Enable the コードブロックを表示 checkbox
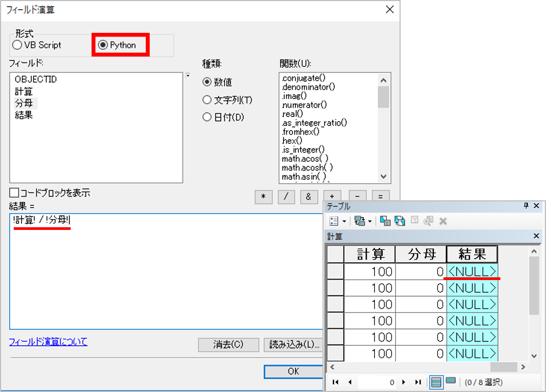Screen dimensions: 546x392 tap(15, 193)
